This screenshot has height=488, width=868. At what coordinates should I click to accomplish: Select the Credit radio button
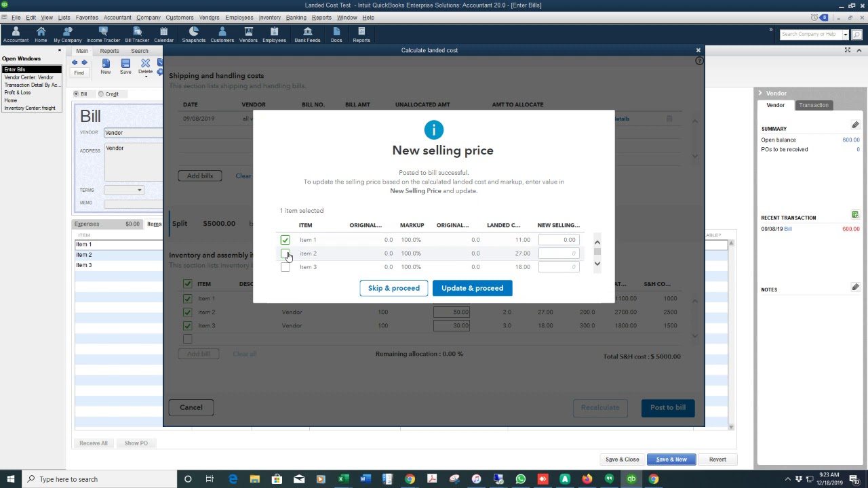click(x=101, y=94)
